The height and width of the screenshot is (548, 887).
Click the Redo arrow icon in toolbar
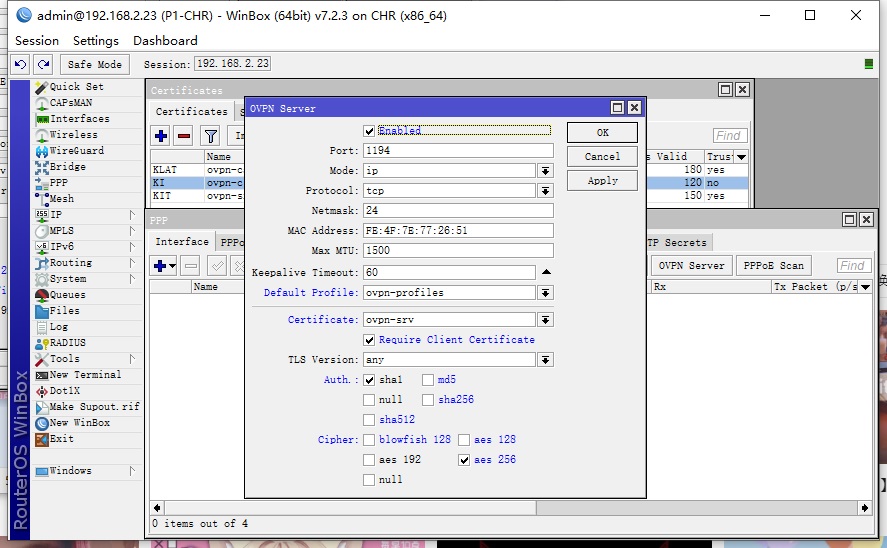(43, 64)
